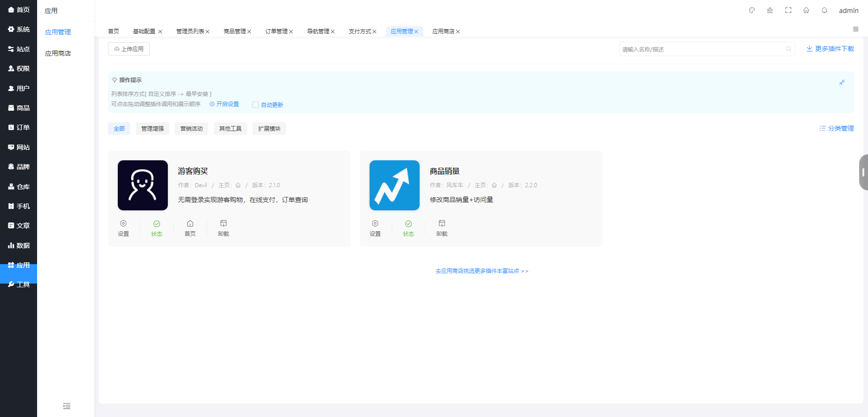Open 更多插件下载 link
The width and height of the screenshot is (868, 417).
[830, 49]
